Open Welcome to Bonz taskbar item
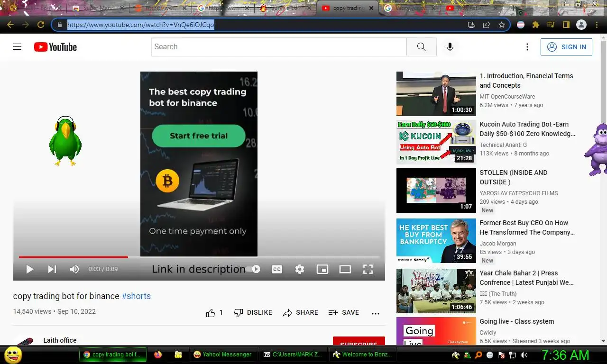This screenshot has width=607, height=364. pyautogui.click(x=362, y=355)
